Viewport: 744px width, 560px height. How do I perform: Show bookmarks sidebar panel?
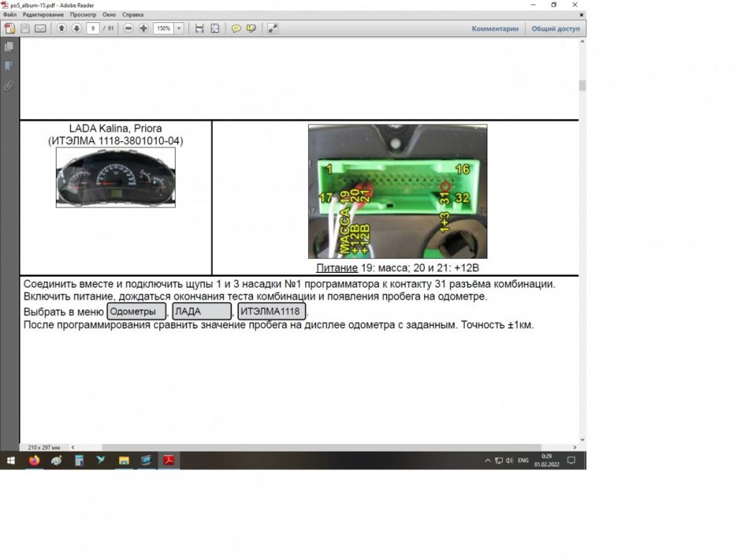(9, 66)
